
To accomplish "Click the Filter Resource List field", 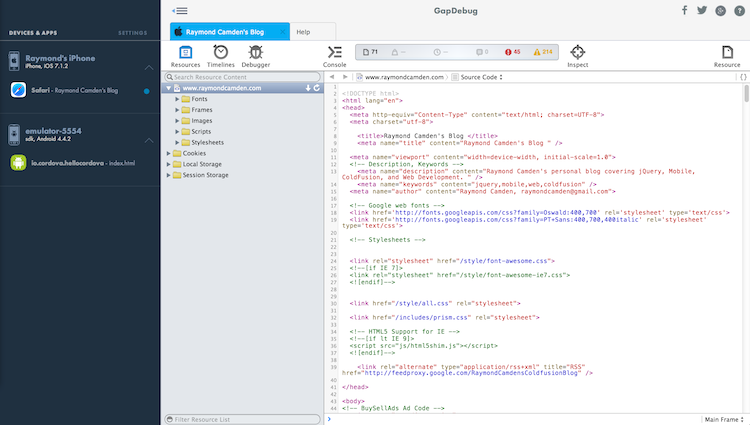I will [x=243, y=419].
